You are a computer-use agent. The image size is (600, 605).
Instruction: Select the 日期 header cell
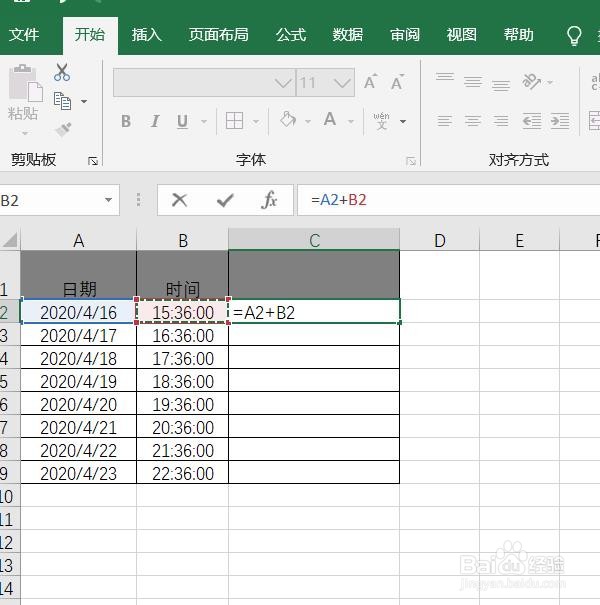coord(78,275)
